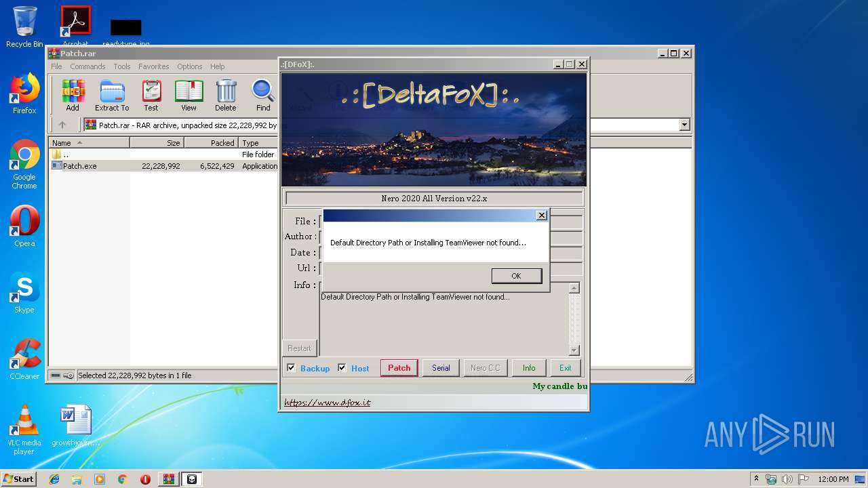Launch CCleaner from the desktop
This screenshot has height=488, width=868.
[24, 359]
